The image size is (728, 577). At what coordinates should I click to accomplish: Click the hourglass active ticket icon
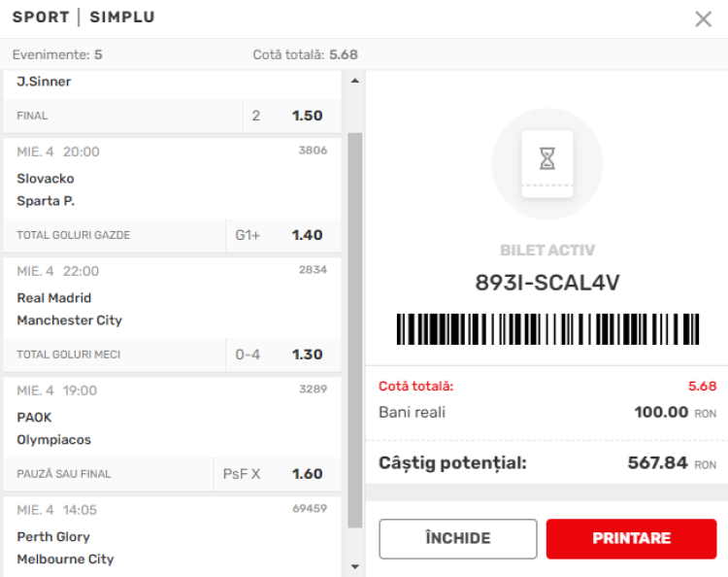click(x=546, y=163)
